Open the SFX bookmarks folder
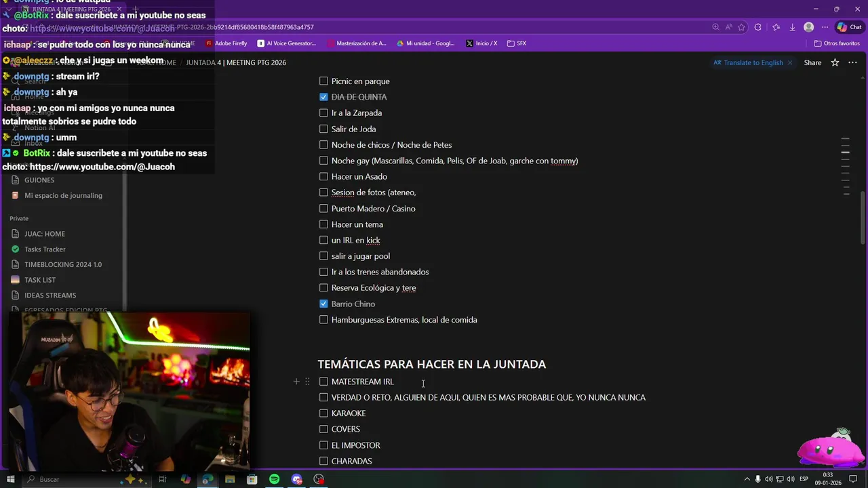Viewport: 868px width, 488px height. pos(517,43)
